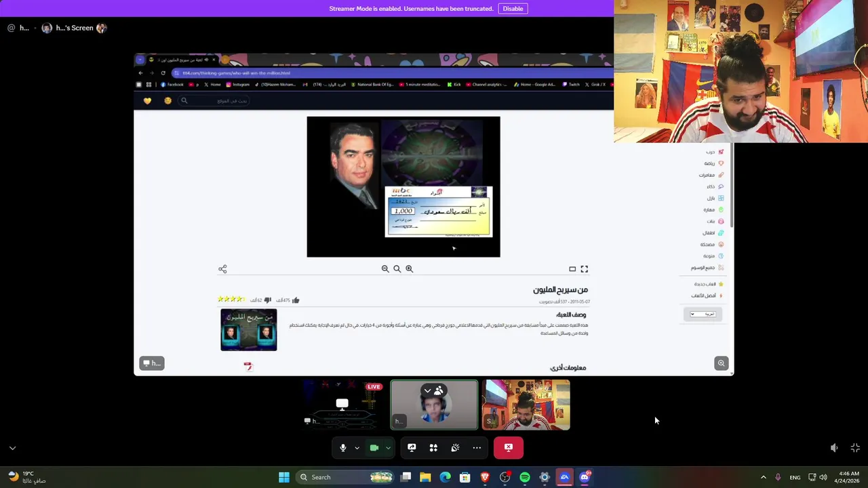The width and height of the screenshot is (868, 488).
Task: Select the middle participant avatar tile
Action: point(434,405)
